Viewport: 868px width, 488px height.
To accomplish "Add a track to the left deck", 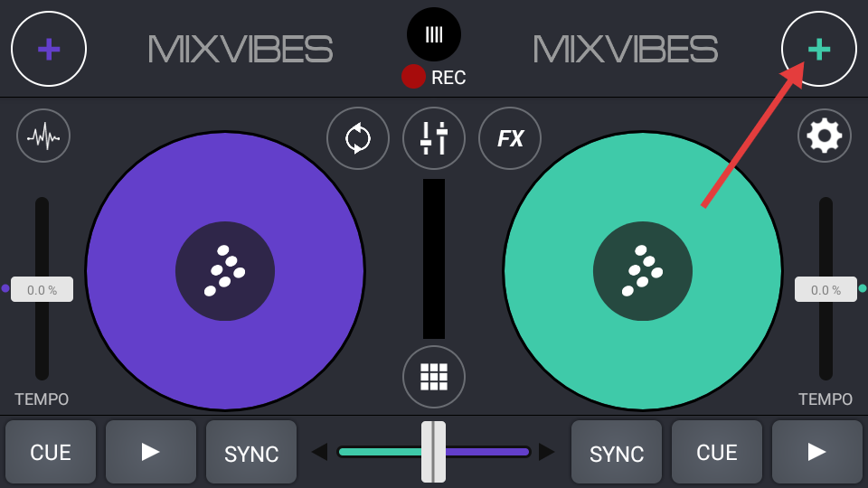I will click(49, 49).
